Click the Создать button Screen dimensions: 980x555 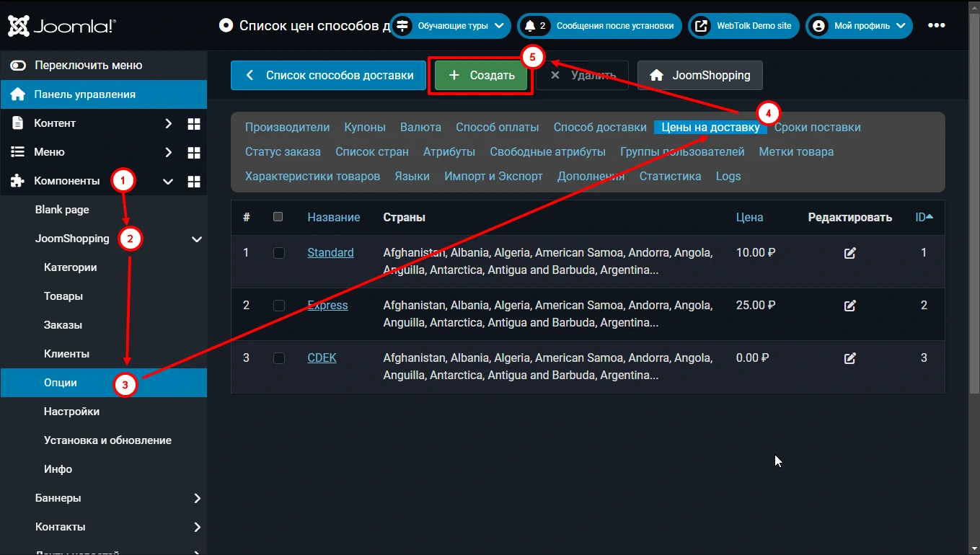click(x=481, y=76)
